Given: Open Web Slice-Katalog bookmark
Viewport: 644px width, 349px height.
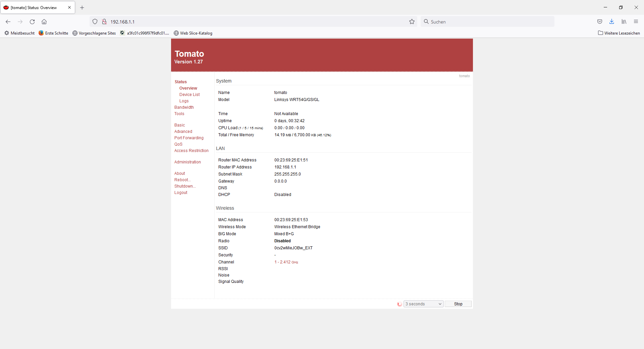Looking at the screenshot, I should (x=193, y=33).
